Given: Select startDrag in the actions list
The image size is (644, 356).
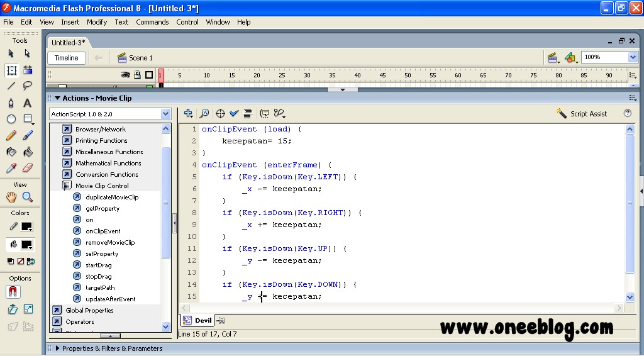Looking at the screenshot, I should coord(99,265).
